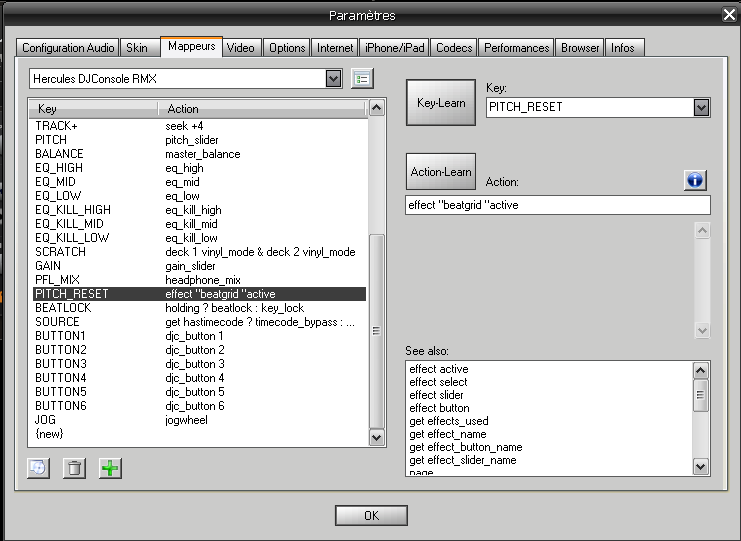Screen dimensions: 741x541
Task: Select the BUTTON5 mapping row
Action: click(199, 392)
